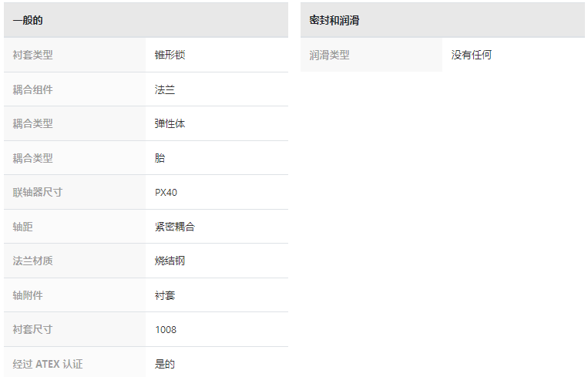Select the 锥形锁 value
588x377 pixels.
pos(170,55)
